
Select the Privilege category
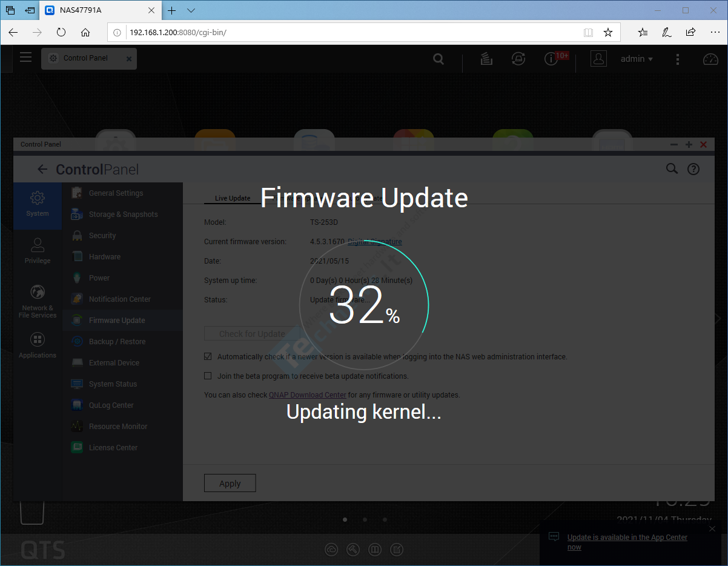click(x=38, y=251)
